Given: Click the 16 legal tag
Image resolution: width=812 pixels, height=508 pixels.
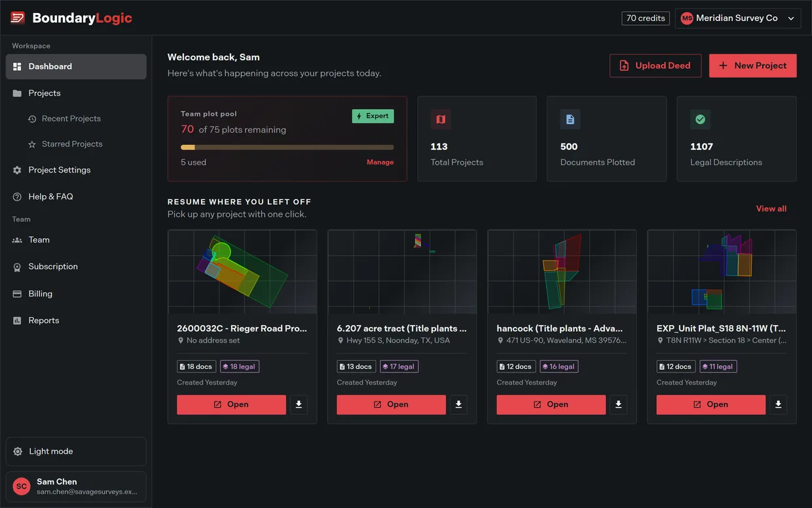Looking at the screenshot, I should [559, 366].
